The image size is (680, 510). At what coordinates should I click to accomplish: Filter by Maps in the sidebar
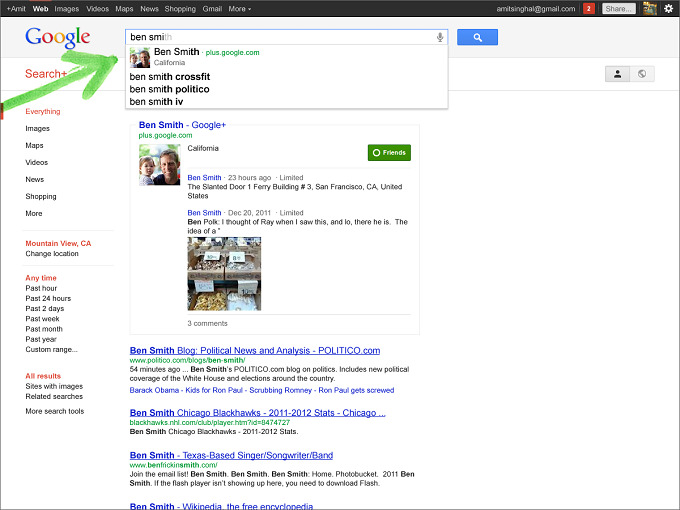(34, 145)
